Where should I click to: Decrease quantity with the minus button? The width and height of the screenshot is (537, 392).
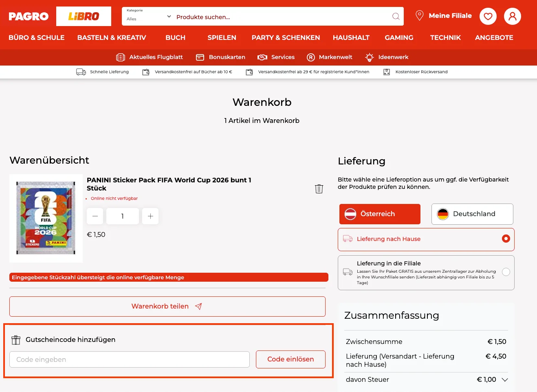[x=95, y=216]
